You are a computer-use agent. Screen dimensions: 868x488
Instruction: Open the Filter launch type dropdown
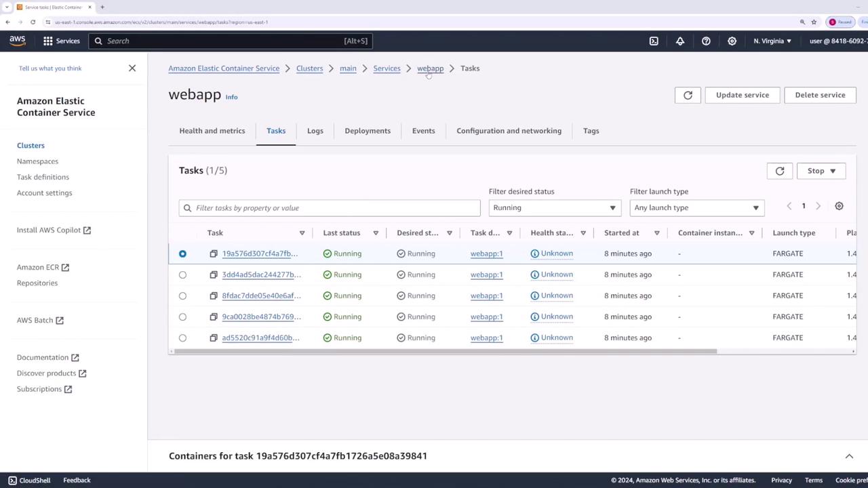[x=696, y=207]
